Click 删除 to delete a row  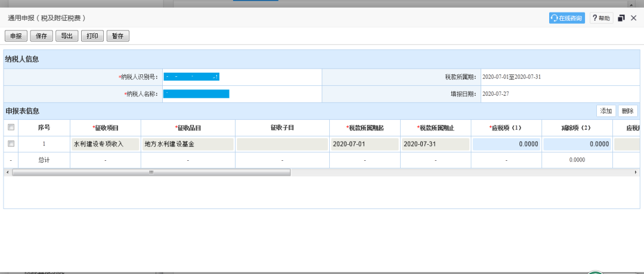[627, 111]
